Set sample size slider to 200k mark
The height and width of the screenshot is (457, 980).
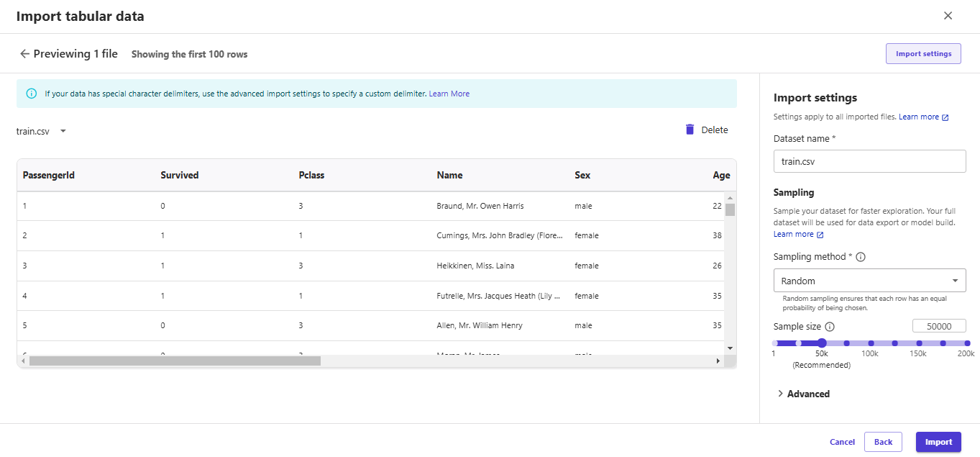click(x=967, y=343)
